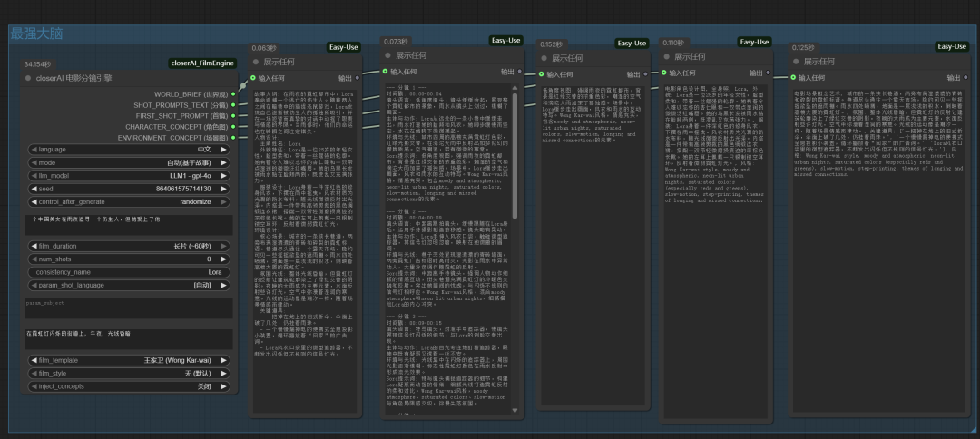Open param_shot_language combo showing [自动]
Image resolution: width=980 pixels, height=439 pixels.
(x=129, y=286)
